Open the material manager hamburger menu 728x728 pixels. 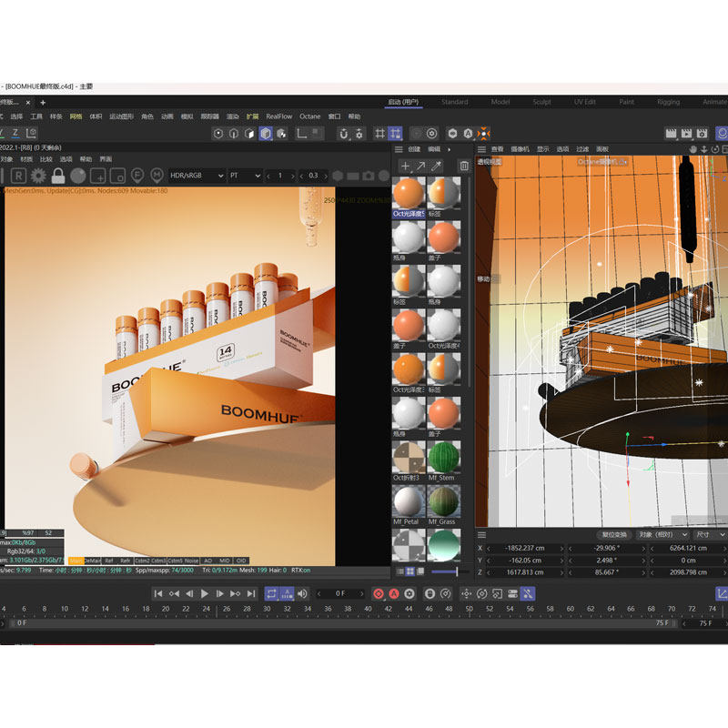pos(399,149)
